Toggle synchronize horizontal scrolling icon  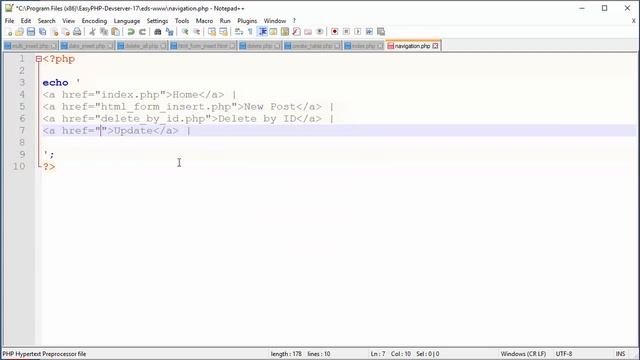(x=223, y=32)
